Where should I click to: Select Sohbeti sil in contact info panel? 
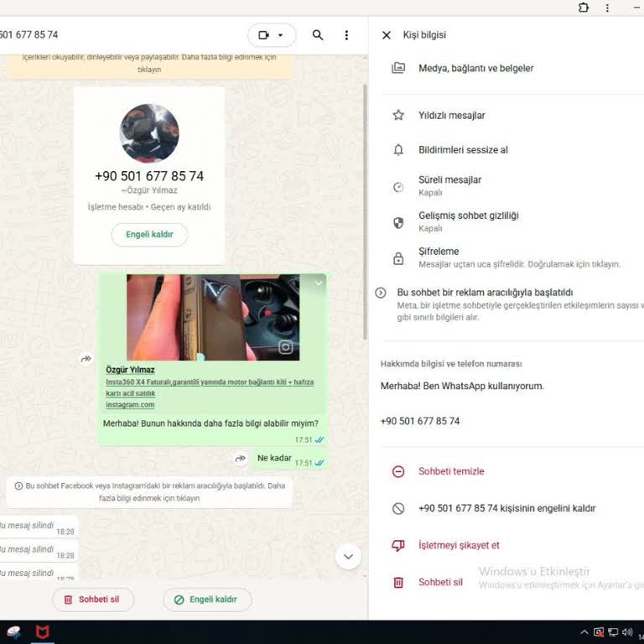pos(440,583)
